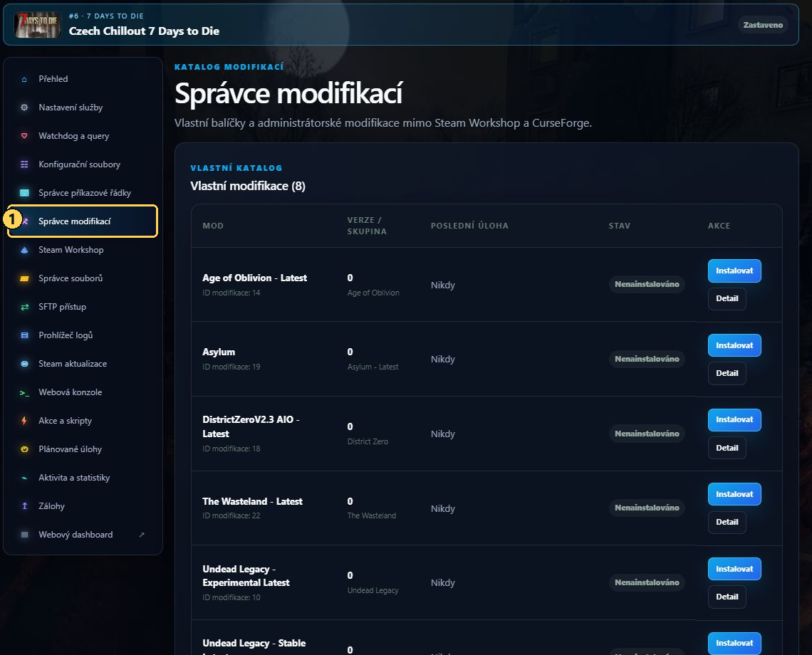Open Nastavení služby in the sidebar
Image resolution: width=812 pixels, height=655 pixels.
click(x=83, y=108)
